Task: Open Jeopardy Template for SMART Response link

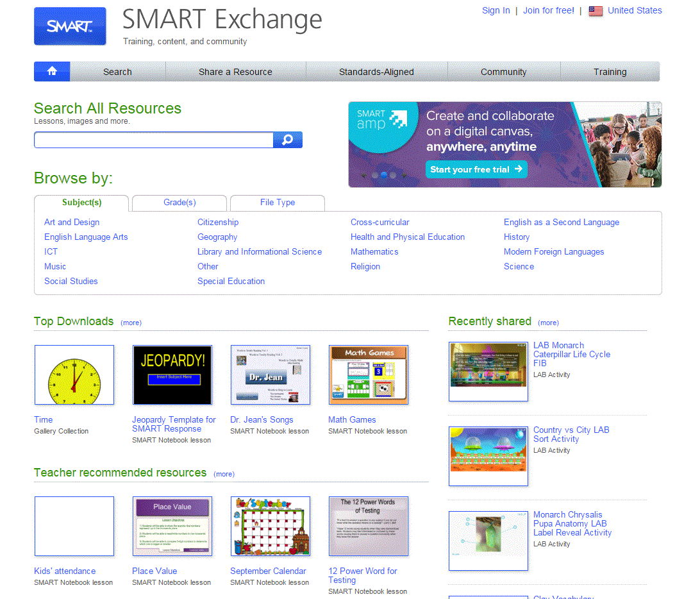Action: 174,425
